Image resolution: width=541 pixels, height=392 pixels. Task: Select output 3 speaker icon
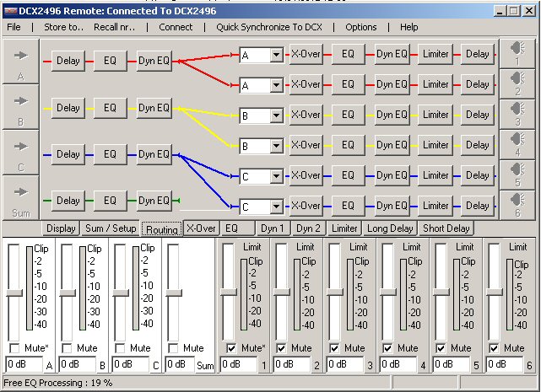tap(517, 109)
